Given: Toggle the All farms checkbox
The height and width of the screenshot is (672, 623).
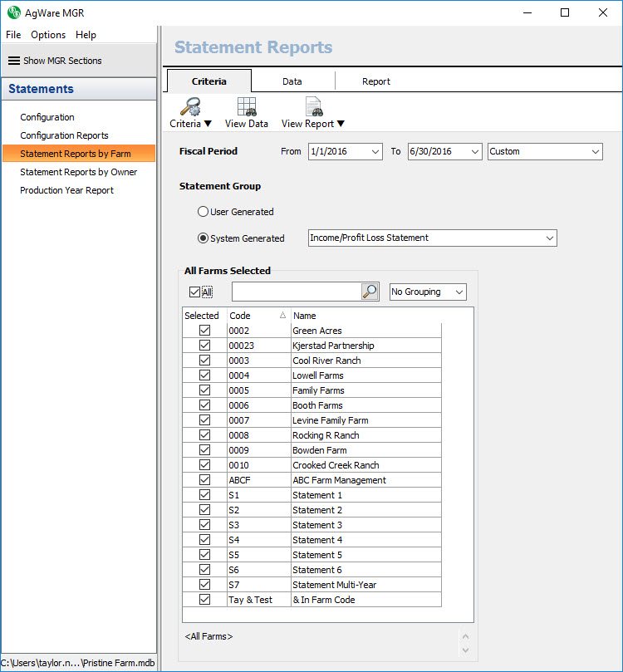Looking at the screenshot, I should coord(194,292).
